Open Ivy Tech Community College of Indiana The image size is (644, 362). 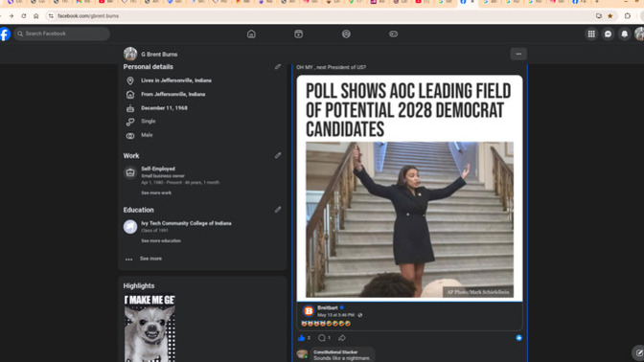(x=187, y=223)
